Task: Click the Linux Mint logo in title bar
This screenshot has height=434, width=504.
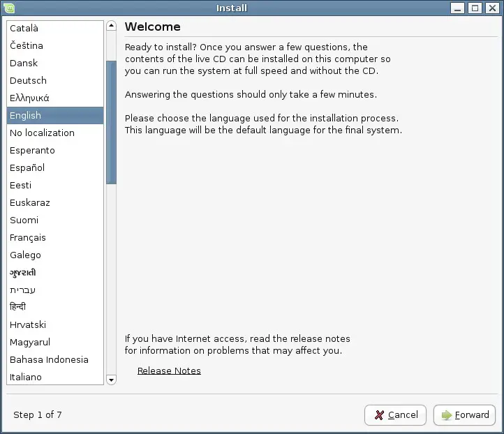Action: [x=9, y=8]
